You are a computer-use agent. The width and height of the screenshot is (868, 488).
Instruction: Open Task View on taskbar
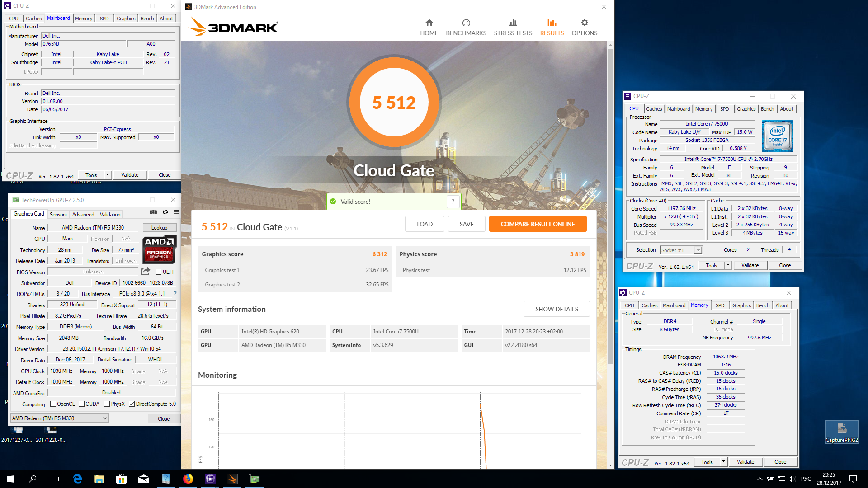tap(54, 479)
